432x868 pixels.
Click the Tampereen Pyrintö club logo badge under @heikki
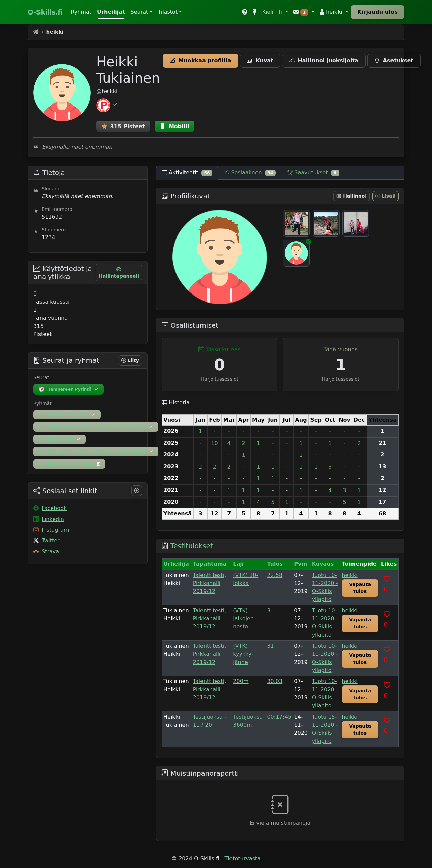103,105
